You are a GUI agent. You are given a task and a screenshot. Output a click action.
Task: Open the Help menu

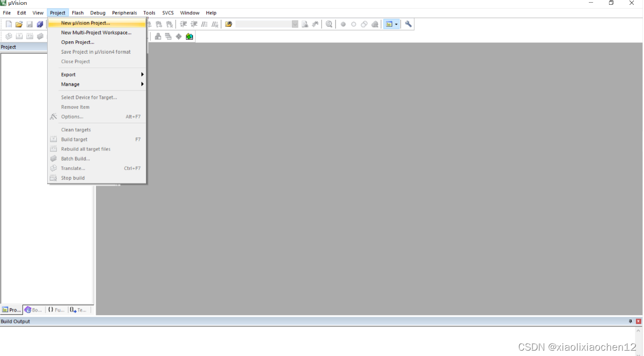pyautogui.click(x=211, y=13)
